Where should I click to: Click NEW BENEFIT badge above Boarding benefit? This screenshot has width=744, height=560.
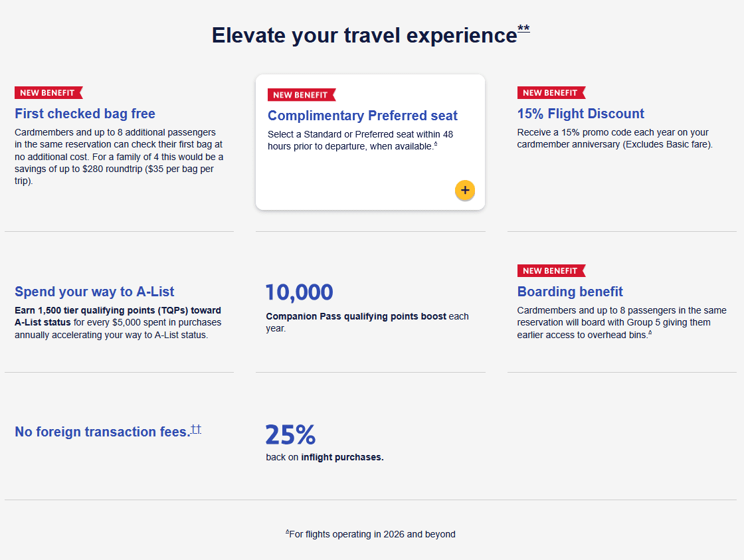pyautogui.click(x=551, y=271)
